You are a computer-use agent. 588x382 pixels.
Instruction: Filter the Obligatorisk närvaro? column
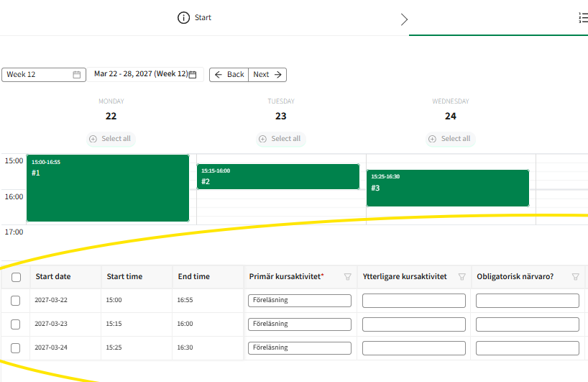coord(576,277)
